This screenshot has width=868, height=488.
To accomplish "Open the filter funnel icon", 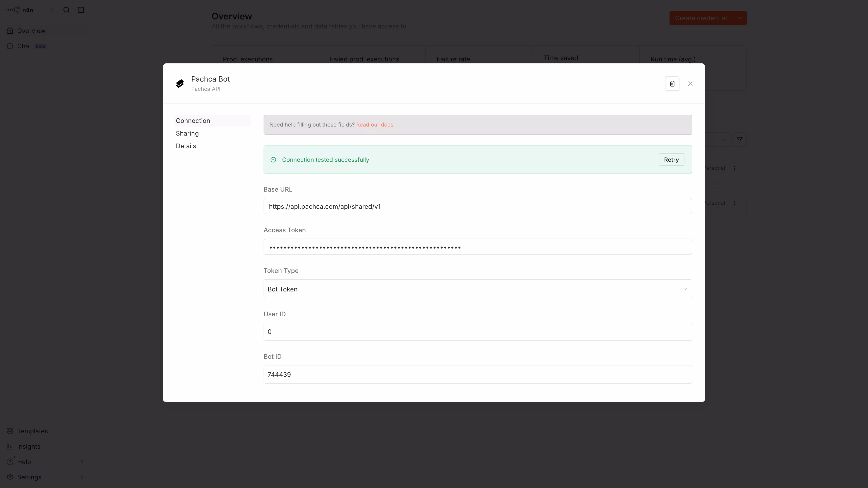I will coord(739,140).
